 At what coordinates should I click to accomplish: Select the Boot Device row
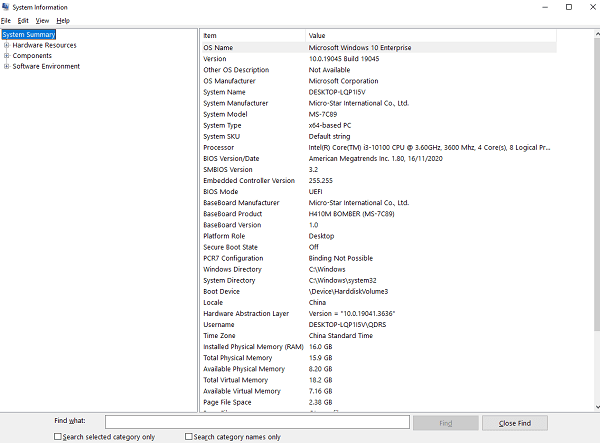tap(378, 292)
